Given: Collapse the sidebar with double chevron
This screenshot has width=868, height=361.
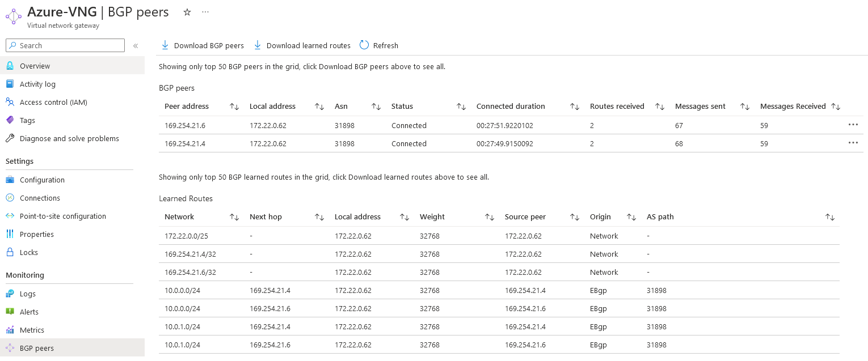Looking at the screenshot, I should pyautogui.click(x=136, y=46).
